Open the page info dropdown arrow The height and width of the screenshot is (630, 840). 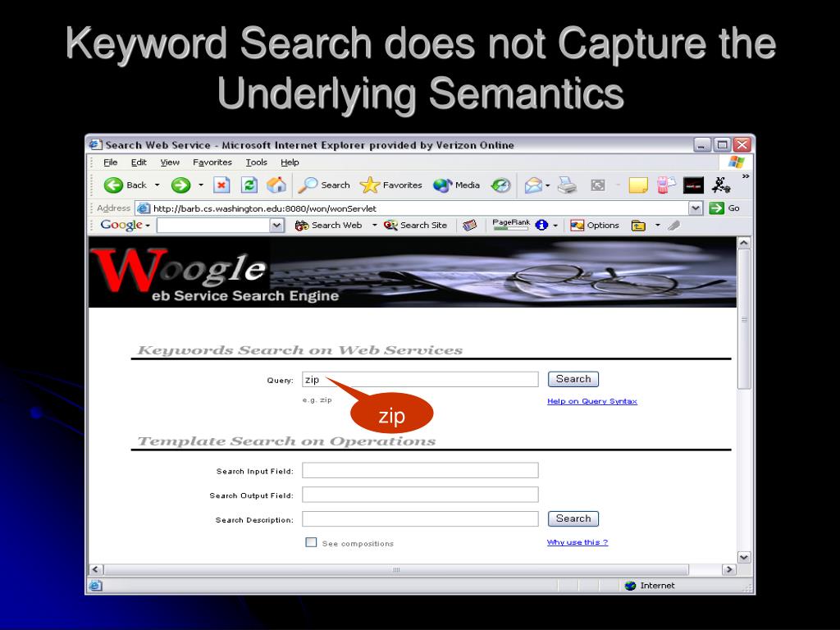(x=555, y=226)
